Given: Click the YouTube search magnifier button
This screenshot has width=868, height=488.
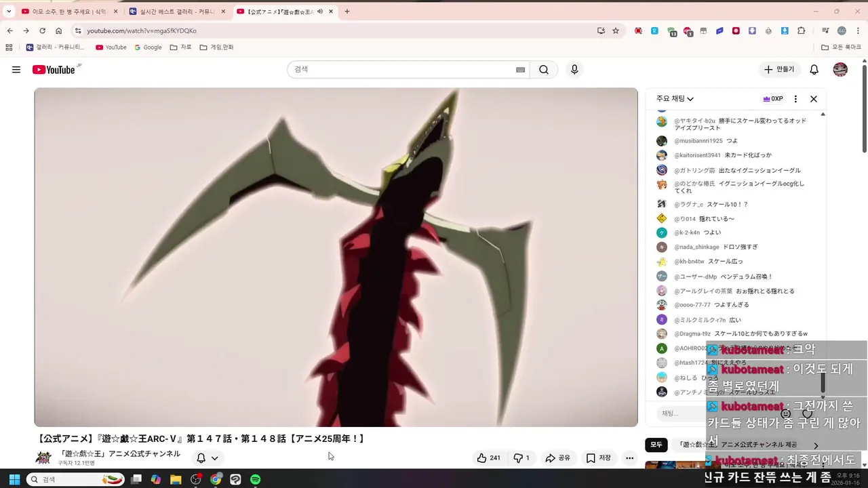Looking at the screenshot, I should tap(544, 70).
